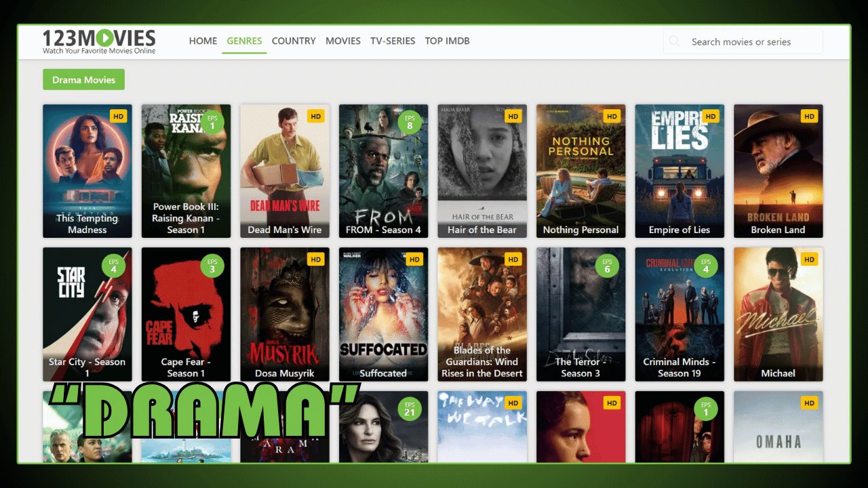868x488 pixels.
Task: Select the OMAHA poster
Action: 778,427
